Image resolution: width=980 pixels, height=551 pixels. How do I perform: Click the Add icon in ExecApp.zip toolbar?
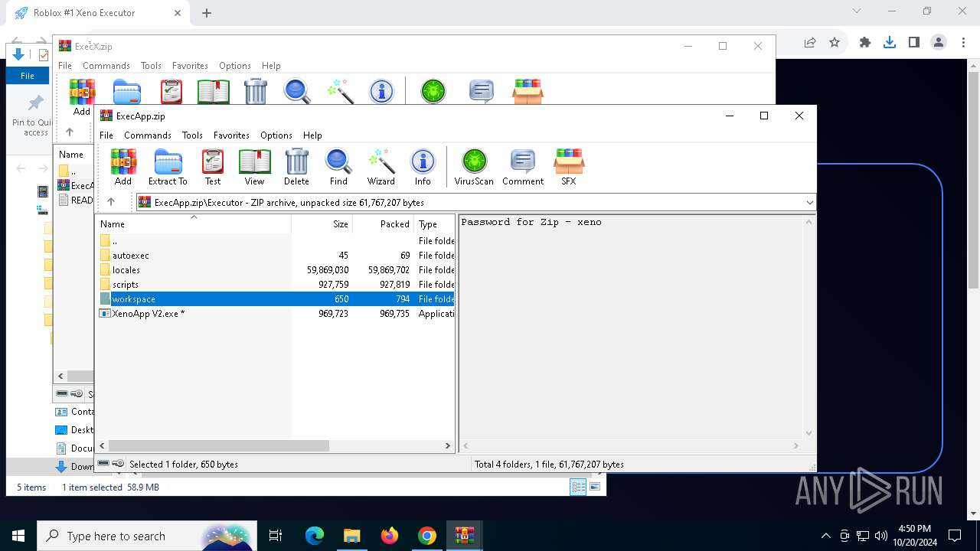coord(123,168)
